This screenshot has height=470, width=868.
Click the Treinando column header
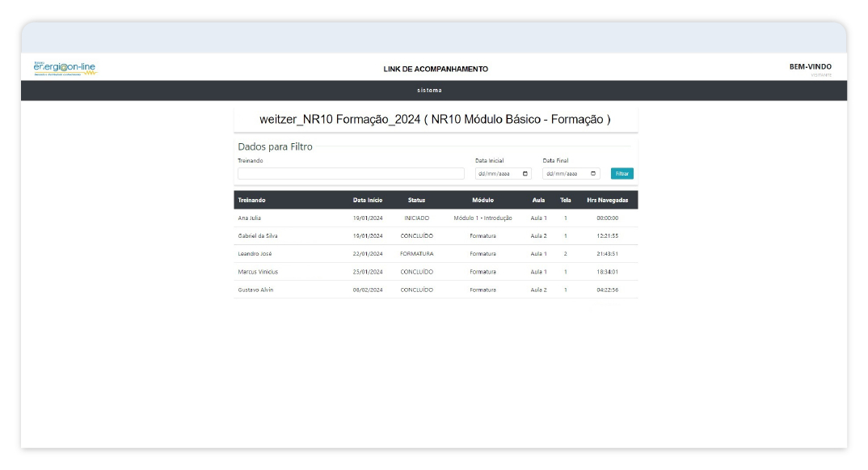[252, 200]
